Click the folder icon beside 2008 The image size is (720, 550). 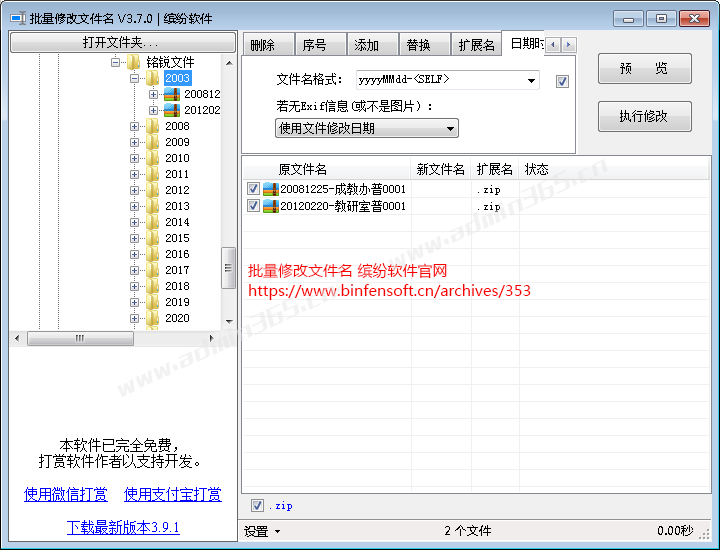pos(152,126)
